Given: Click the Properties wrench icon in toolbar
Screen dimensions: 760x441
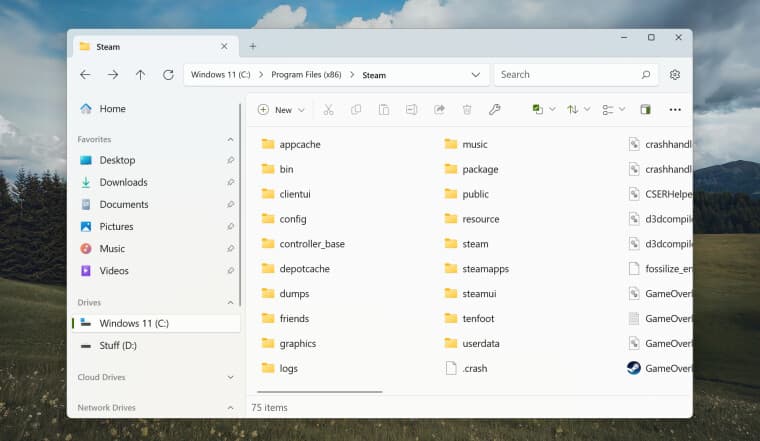Looking at the screenshot, I should tap(494, 110).
